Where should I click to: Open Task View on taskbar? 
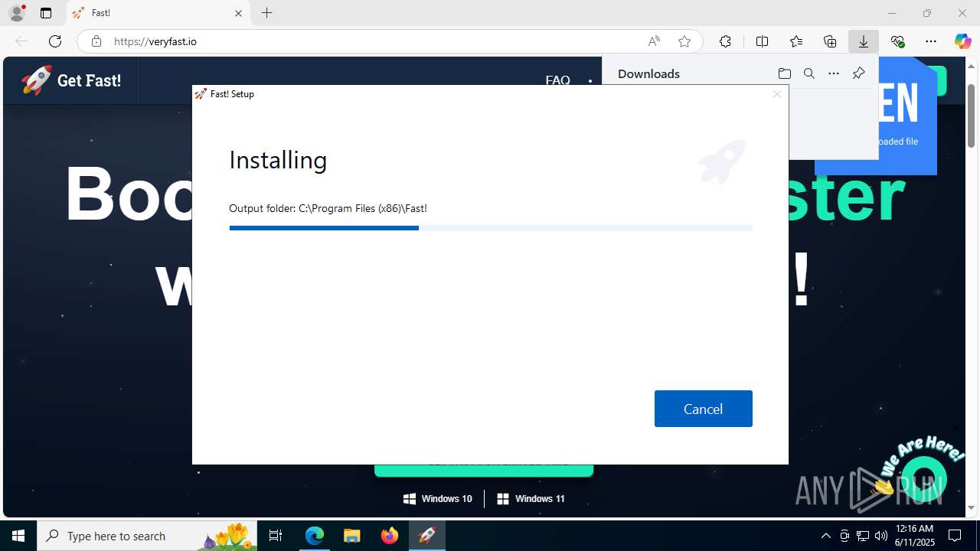[x=276, y=536]
